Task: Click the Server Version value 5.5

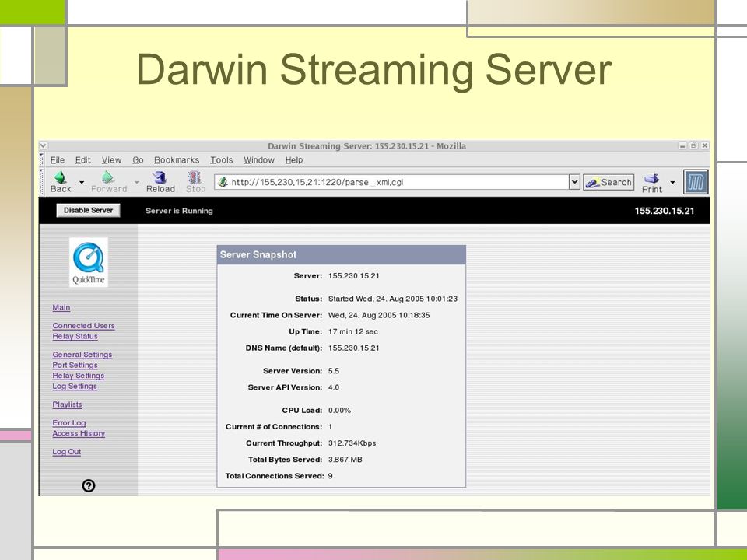Action: (x=334, y=371)
